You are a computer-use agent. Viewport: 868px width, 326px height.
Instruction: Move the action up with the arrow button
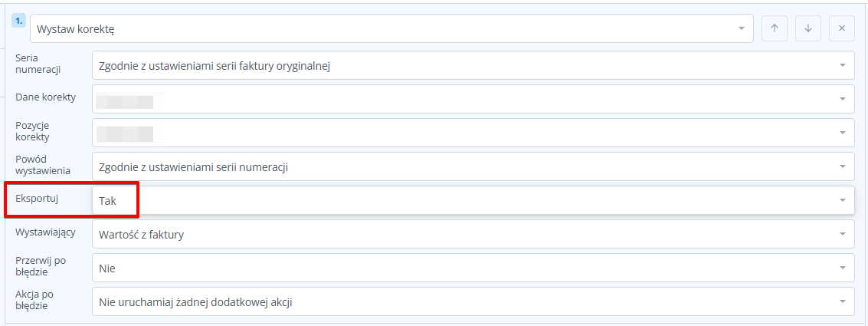[774, 28]
